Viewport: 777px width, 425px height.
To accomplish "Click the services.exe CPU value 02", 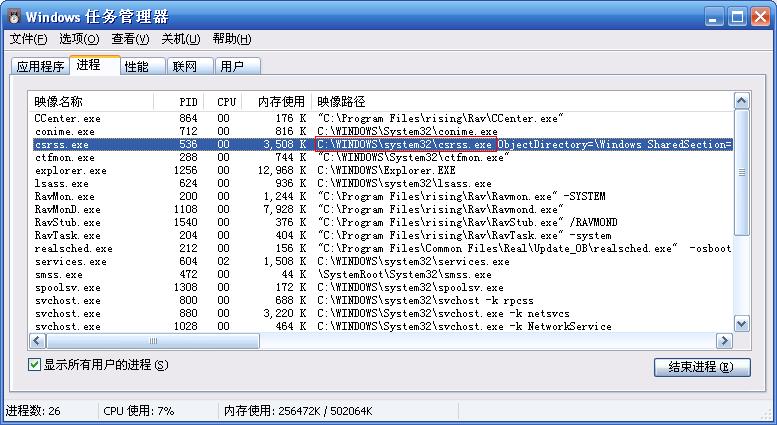I will point(223,261).
